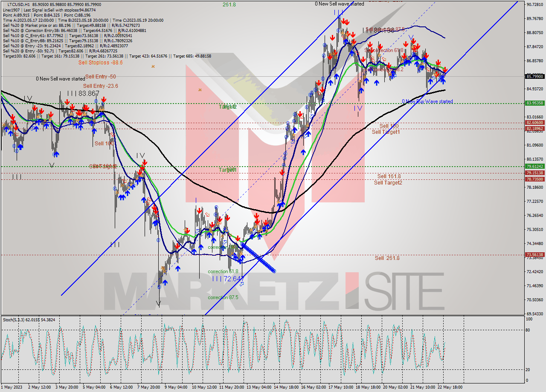Click the 70.50360 price axis value
The width and height of the screenshot is (546, 392).
coord(535,300)
